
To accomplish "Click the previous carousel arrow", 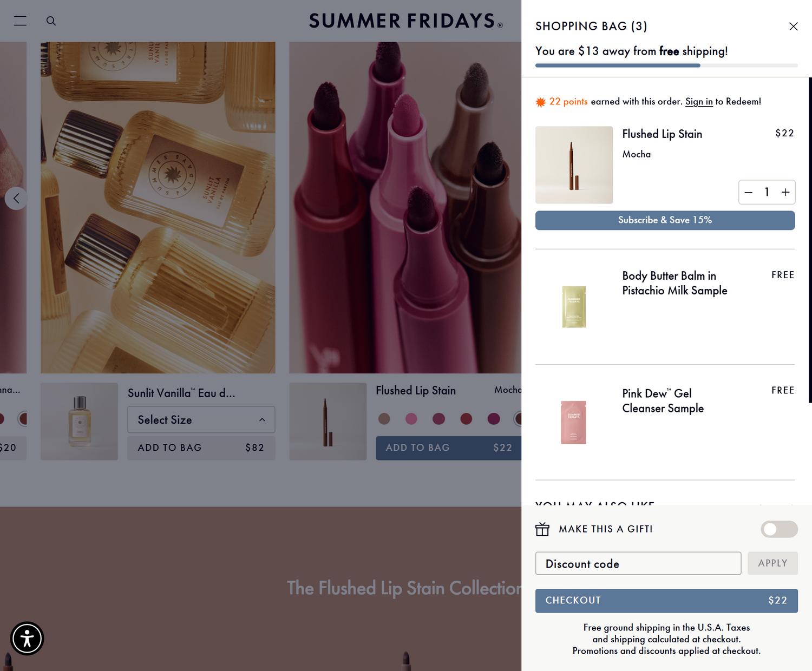I will point(16,199).
